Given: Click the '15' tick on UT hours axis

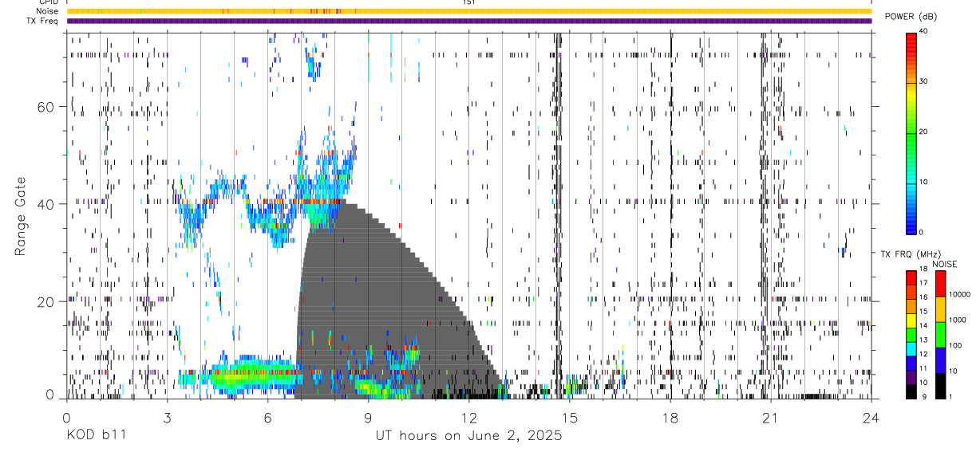Looking at the screenshot, I should 569,417.
